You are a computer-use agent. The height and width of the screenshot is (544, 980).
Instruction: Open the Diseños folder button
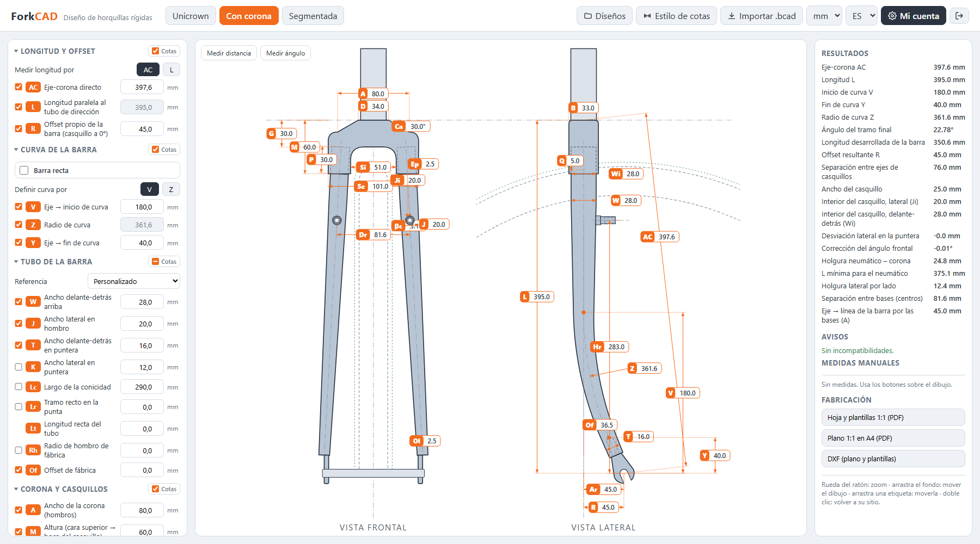pos(604,16)
